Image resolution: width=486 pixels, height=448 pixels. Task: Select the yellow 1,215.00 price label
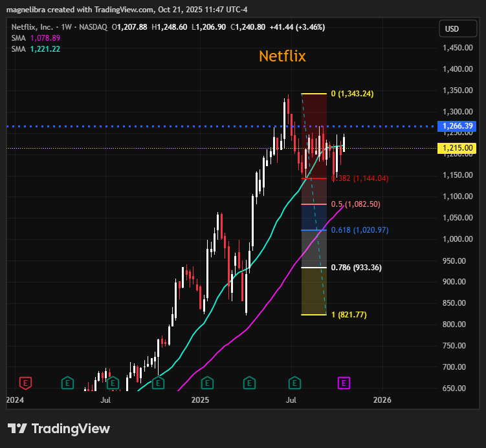tap(457, 148)
